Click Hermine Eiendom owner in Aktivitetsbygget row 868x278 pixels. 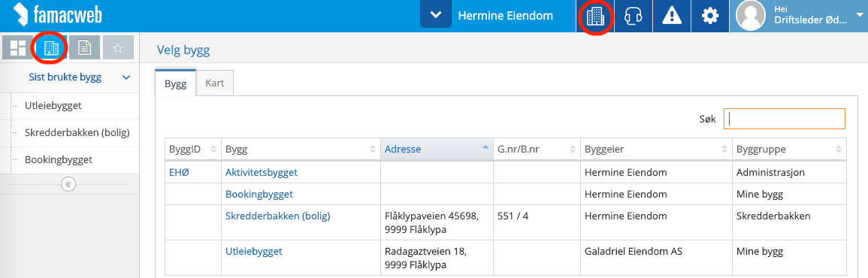(656, 172)
